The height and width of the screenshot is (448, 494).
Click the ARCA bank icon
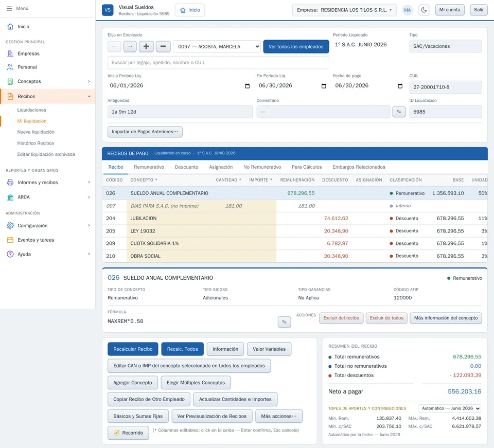point(10,197)
